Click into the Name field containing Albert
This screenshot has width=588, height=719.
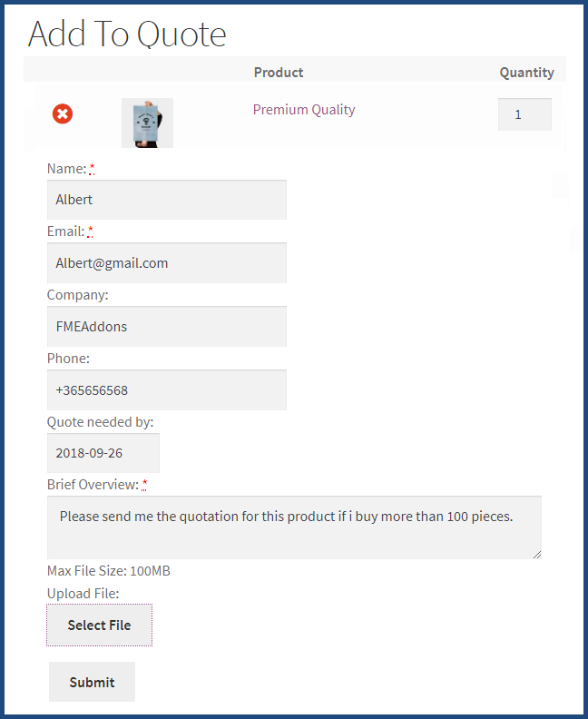tap(167, 200)
